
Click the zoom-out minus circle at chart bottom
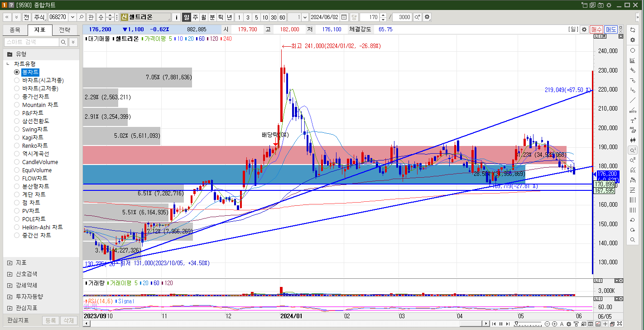tap(547, 324)
